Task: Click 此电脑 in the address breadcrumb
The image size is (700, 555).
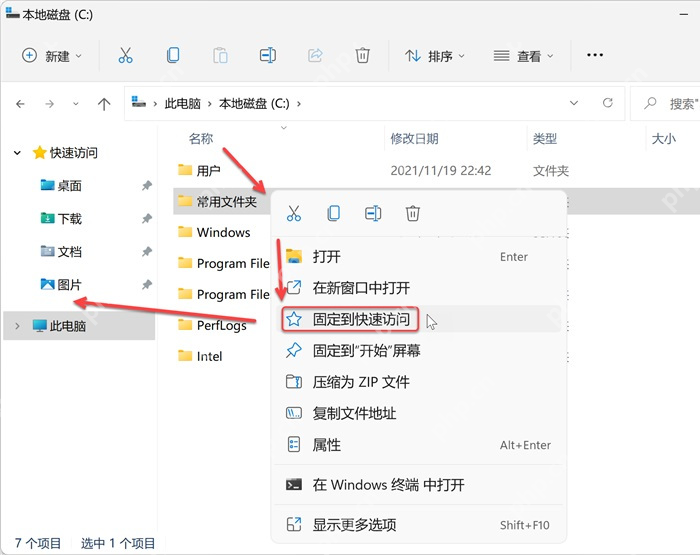Action: click(183, 104)
